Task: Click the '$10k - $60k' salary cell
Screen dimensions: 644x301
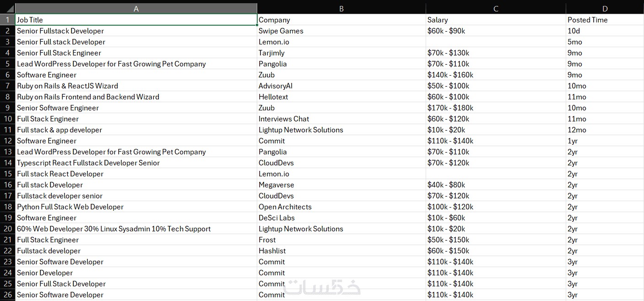Action: click(x=496, y=218)
